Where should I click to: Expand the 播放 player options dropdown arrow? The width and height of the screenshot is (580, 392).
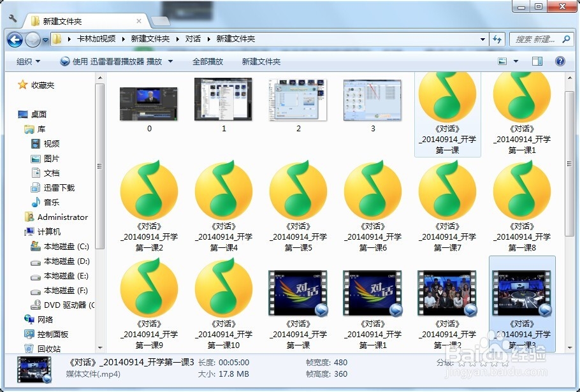click(171, 61)
